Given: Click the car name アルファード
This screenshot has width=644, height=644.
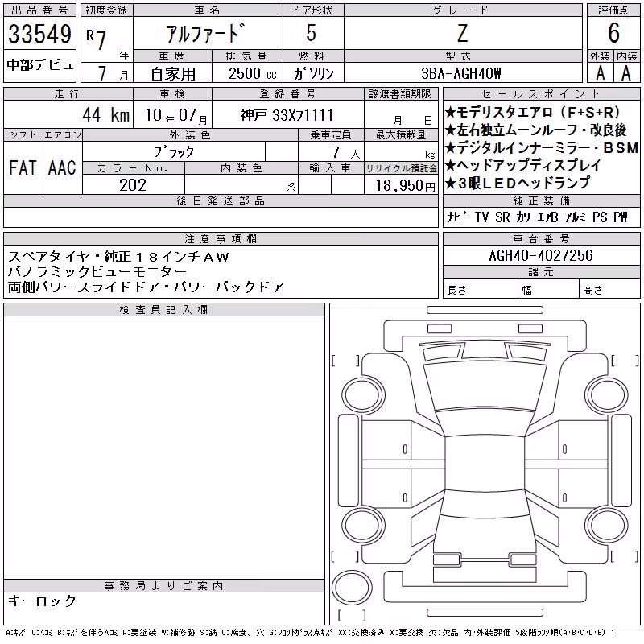Looking at the screenshot, I should pos(206,33).
